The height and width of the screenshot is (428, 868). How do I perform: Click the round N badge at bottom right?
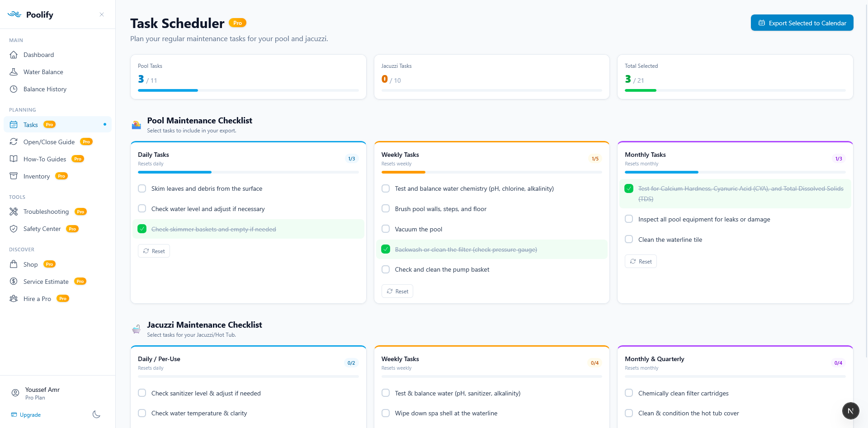[x=850, y=411]
